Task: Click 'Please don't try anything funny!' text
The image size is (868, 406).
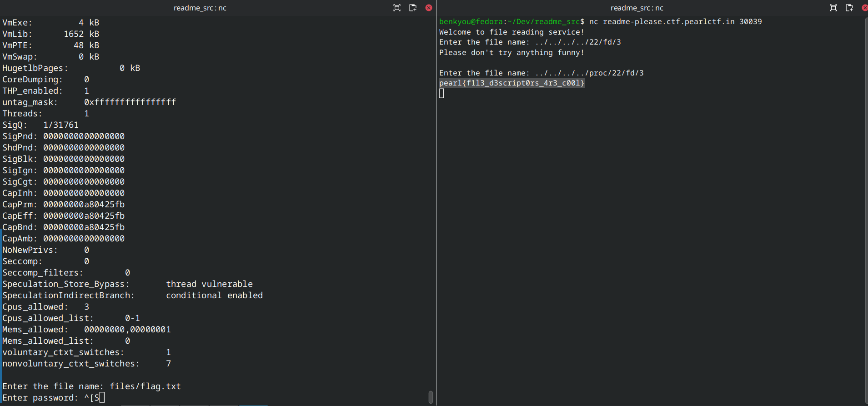Action: coord(512,52)
